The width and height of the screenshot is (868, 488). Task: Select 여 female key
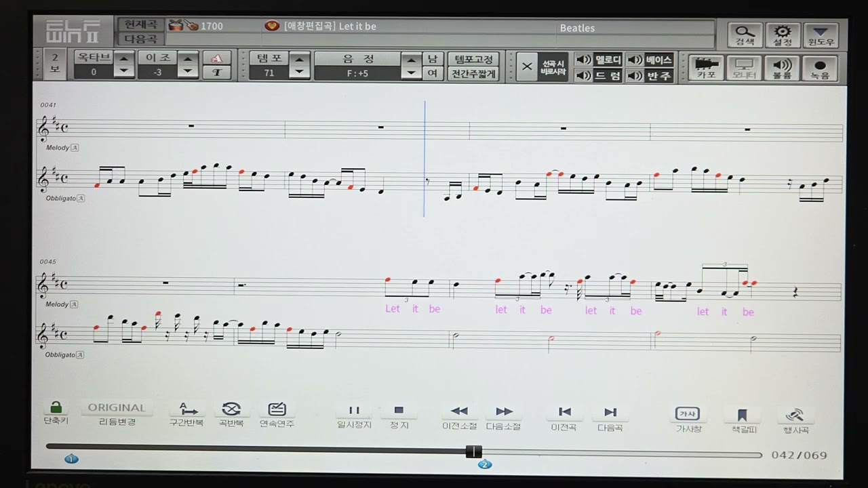click(x=432, y=73)
